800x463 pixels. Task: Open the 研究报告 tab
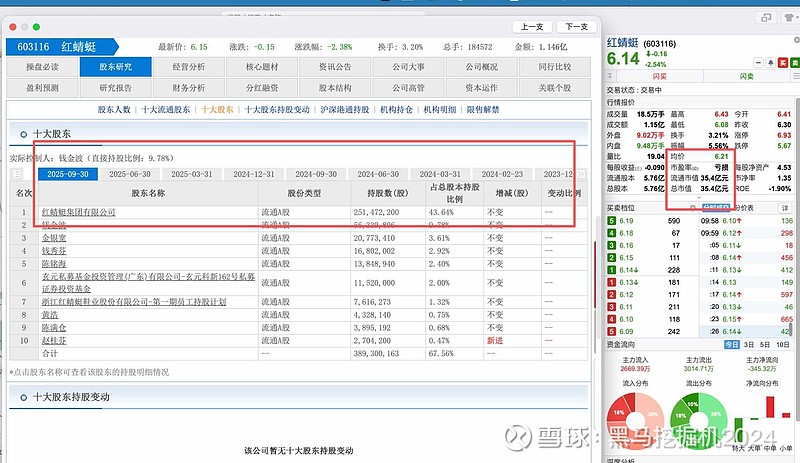click(115, 88)
